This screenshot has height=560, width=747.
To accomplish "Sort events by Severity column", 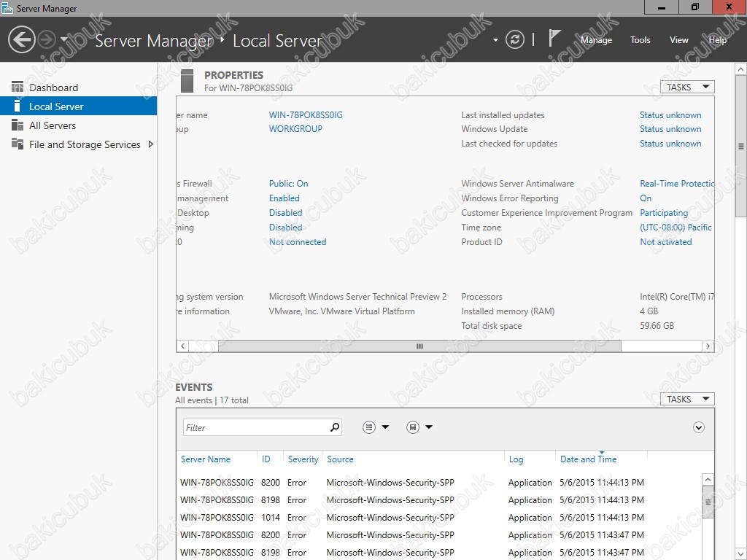I will [303, 459].
